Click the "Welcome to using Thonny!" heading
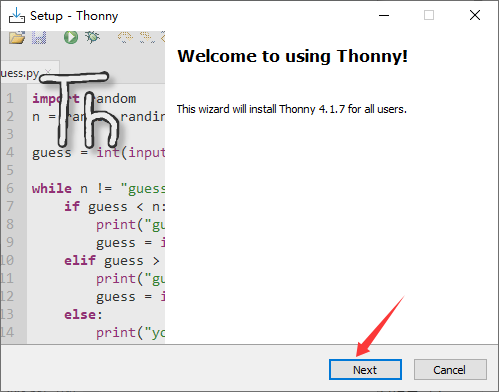The height and width of the screenshot is (392, 499). (x=292, y=56)
